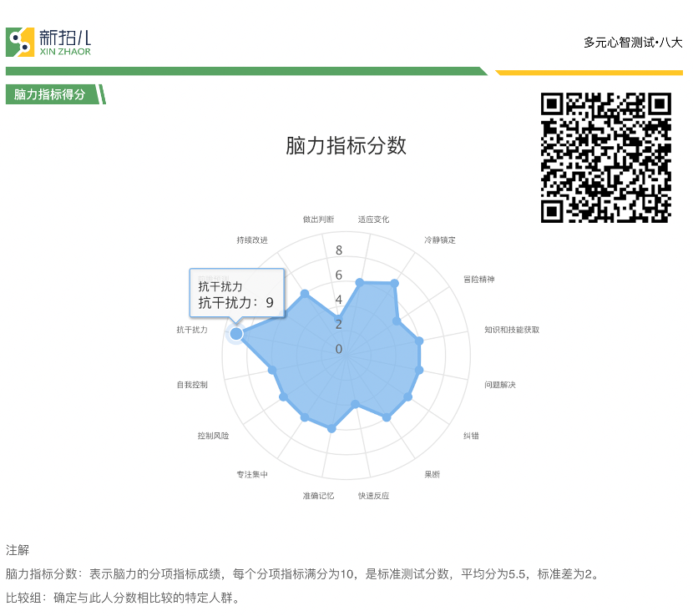Click the highlighted 抗干扰力 data point
693x616 pixels.
(x=236, y=334)
